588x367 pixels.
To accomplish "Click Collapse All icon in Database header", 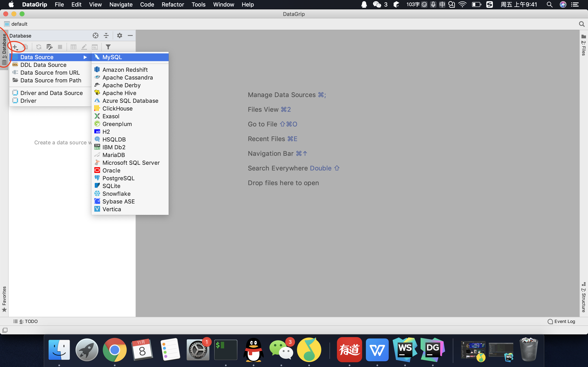I will [106, 36].
